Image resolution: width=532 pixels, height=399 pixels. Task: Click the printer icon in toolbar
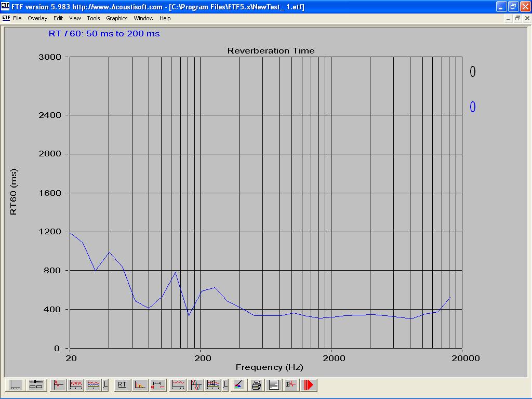[256, 385]
